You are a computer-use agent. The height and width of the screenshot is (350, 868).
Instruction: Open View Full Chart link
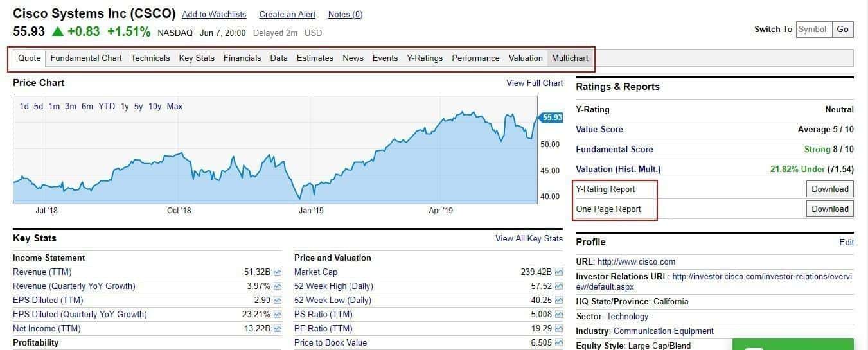535,83
